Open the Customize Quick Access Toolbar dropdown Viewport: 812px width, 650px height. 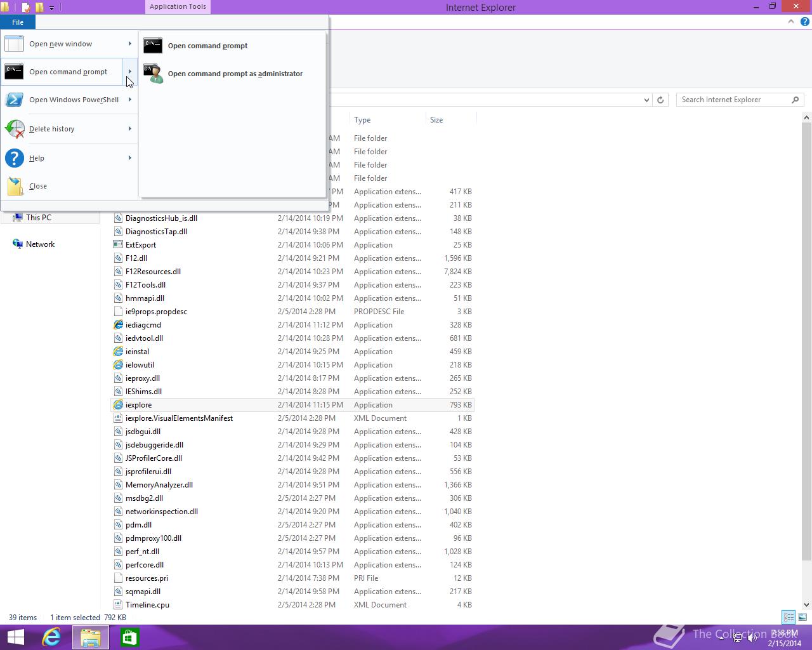click(52, 8)
